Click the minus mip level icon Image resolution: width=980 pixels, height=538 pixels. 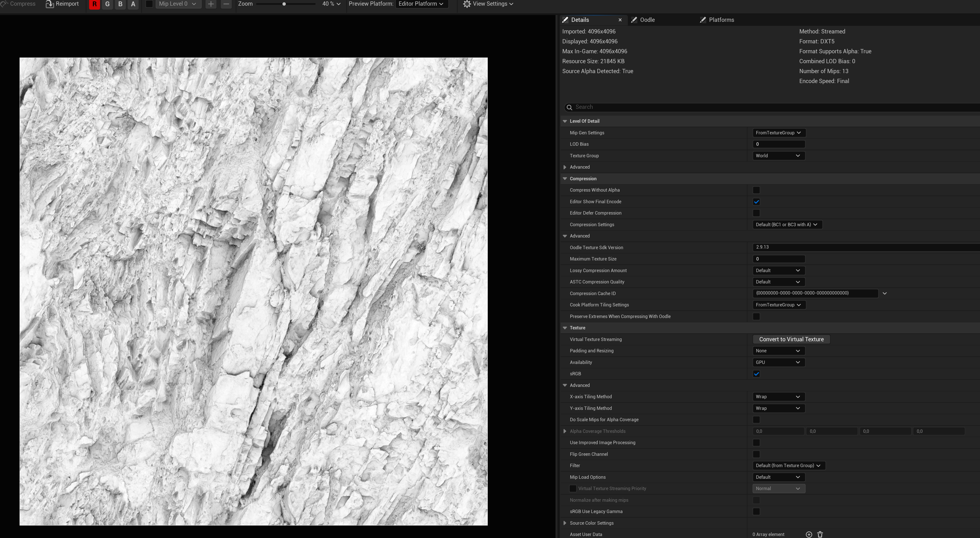[226, 4]
